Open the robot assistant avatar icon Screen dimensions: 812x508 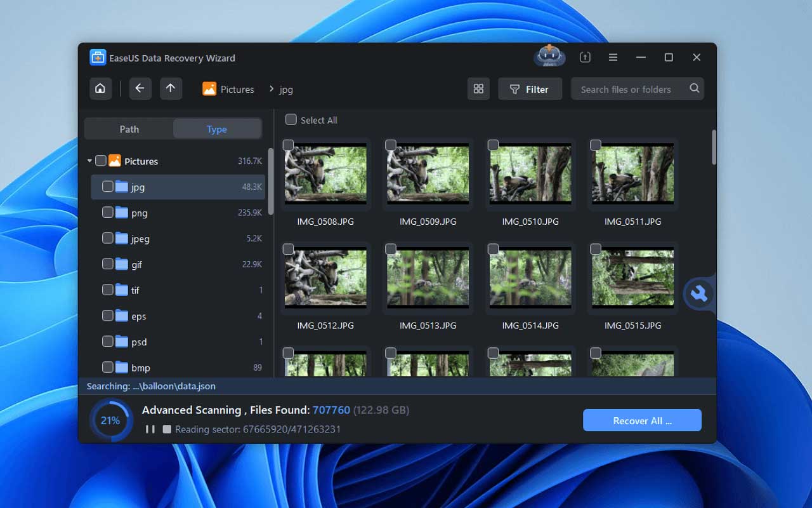[549, 57]
